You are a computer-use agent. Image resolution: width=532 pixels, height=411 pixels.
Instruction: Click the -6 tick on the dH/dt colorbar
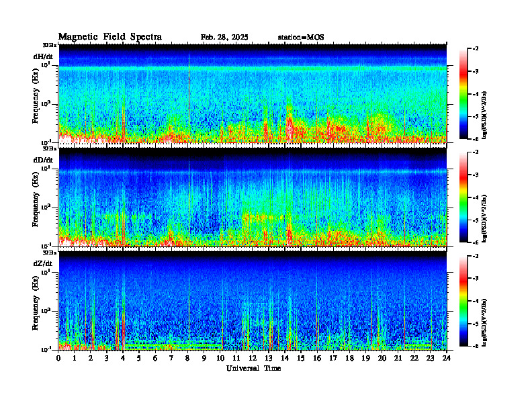(476, 139)
